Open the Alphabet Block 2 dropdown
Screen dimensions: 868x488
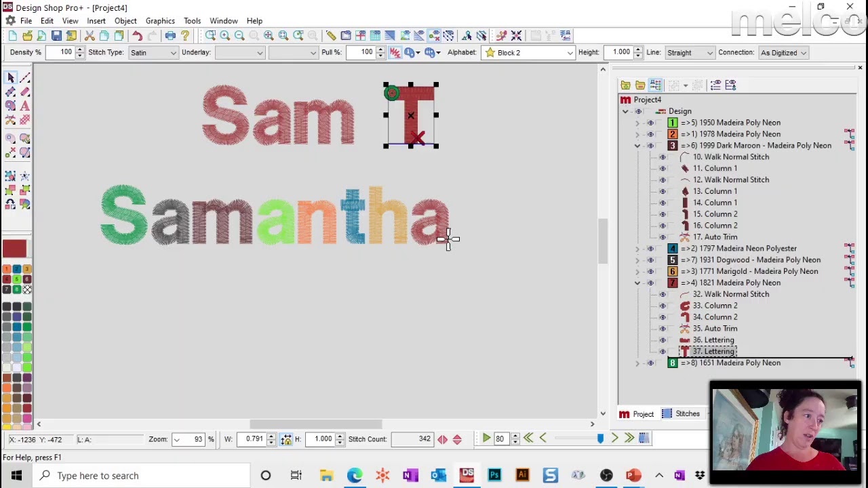[x=529, y=52]
